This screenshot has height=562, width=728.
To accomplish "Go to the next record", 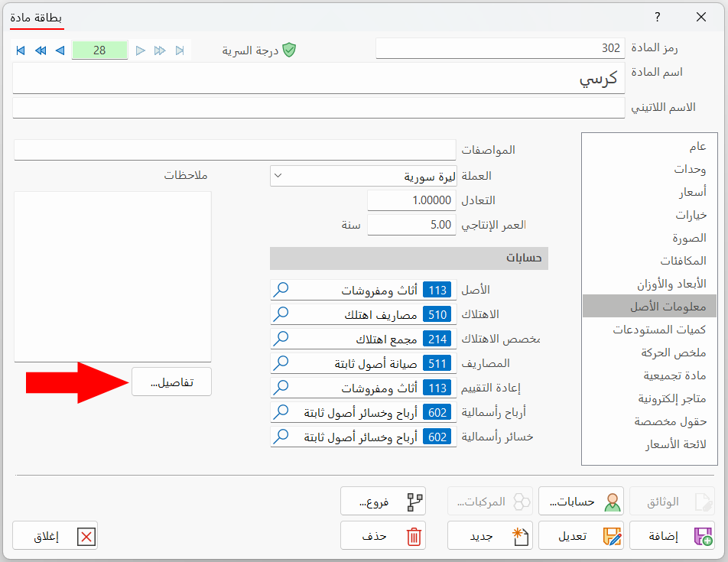I will [141, 50].
